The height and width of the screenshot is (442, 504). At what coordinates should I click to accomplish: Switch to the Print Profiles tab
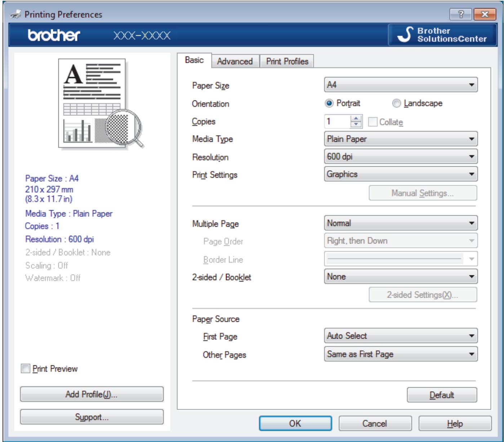pyautogui.click(x=287, y=62)
